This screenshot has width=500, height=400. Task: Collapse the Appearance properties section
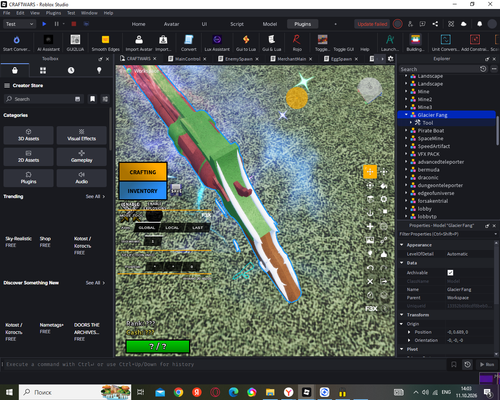402,245
